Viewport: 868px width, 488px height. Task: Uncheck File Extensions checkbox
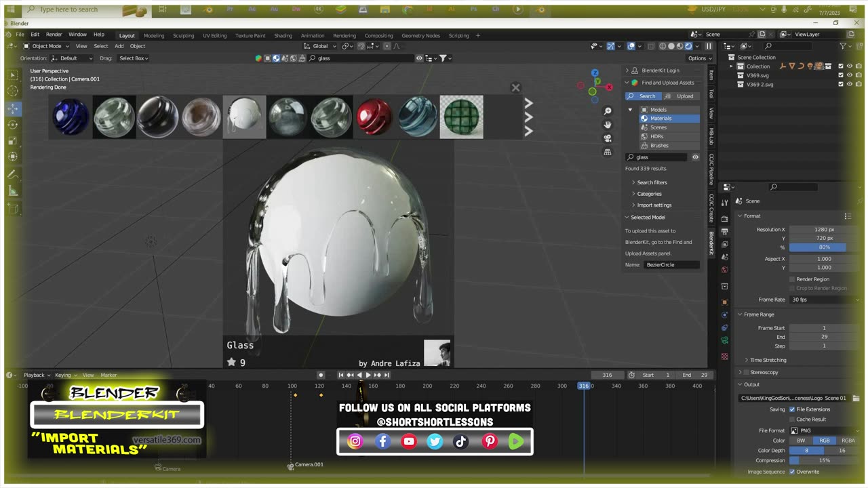792,409
